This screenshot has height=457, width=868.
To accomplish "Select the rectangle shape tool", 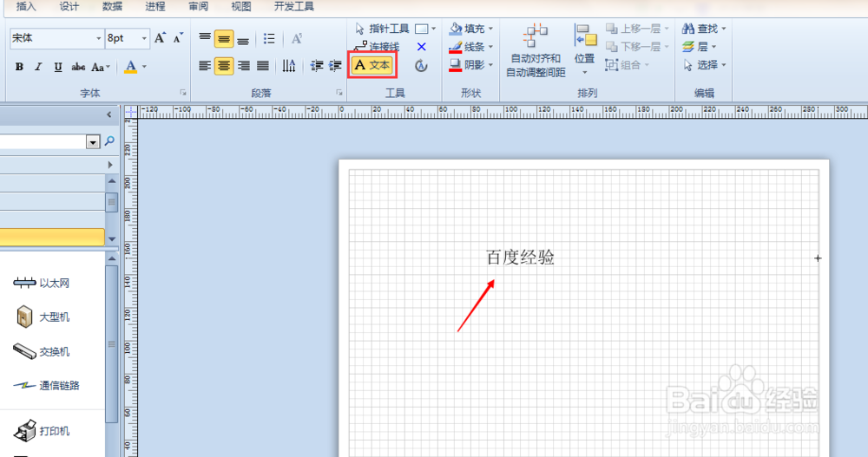I will 422,29.
